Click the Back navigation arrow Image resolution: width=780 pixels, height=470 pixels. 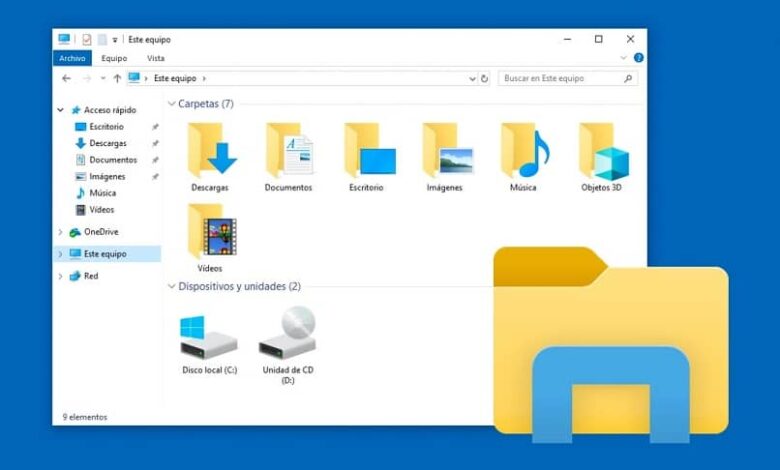coord(66,78)
